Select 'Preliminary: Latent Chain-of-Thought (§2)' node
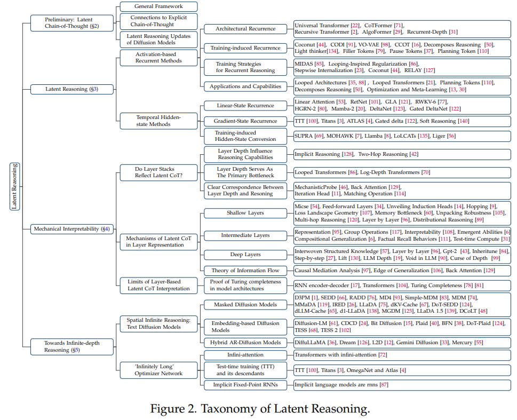517x420 pixels. pyautogui.click(x=72, y=23)
